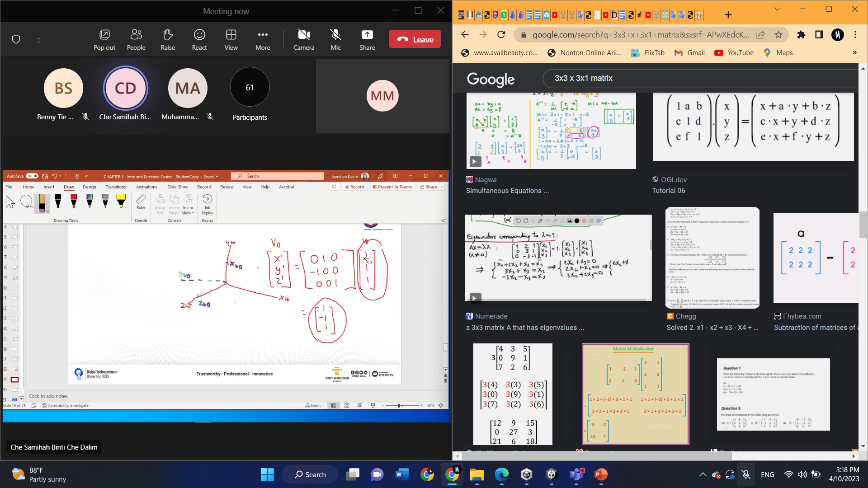Show hidden system tray icons
The height and width of the screenshot is (488, 868).
pos(703,474)
